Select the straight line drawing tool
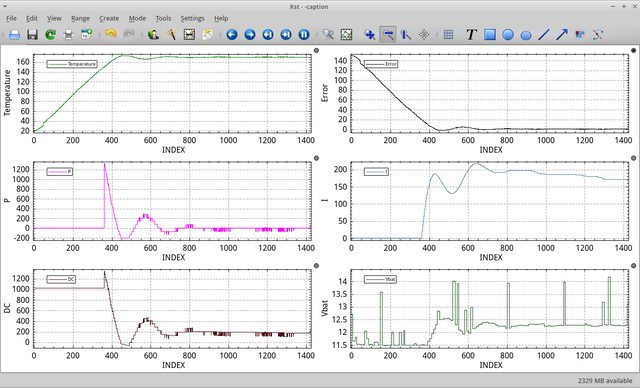 tap(544, 35)
